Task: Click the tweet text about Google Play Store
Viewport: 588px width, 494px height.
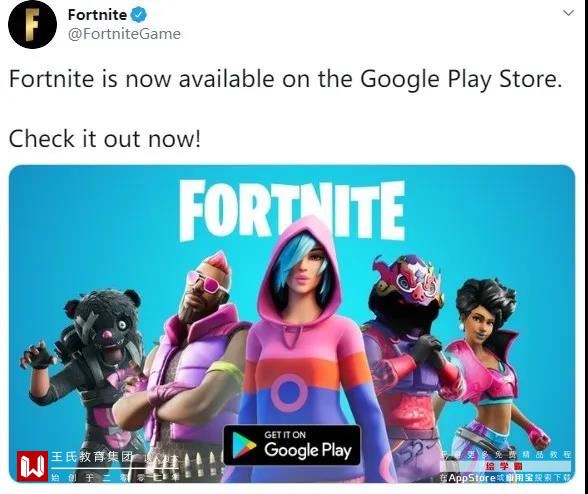Action: click(x=286, y=80)
